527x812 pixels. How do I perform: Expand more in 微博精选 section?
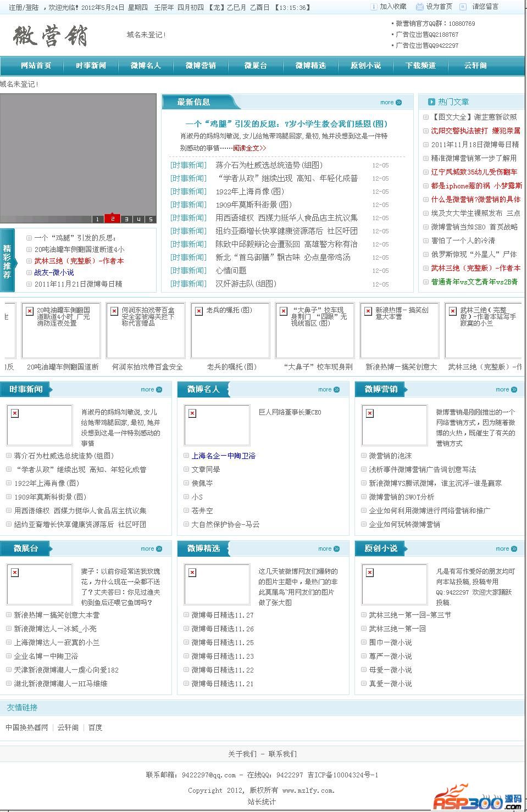click(x=329, y=548)
